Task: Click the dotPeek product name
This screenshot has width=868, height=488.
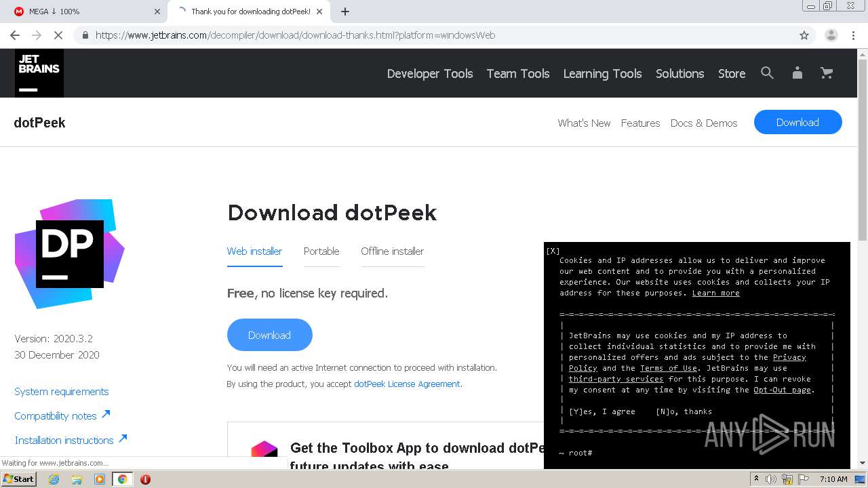Action: [x=40, y=123]
